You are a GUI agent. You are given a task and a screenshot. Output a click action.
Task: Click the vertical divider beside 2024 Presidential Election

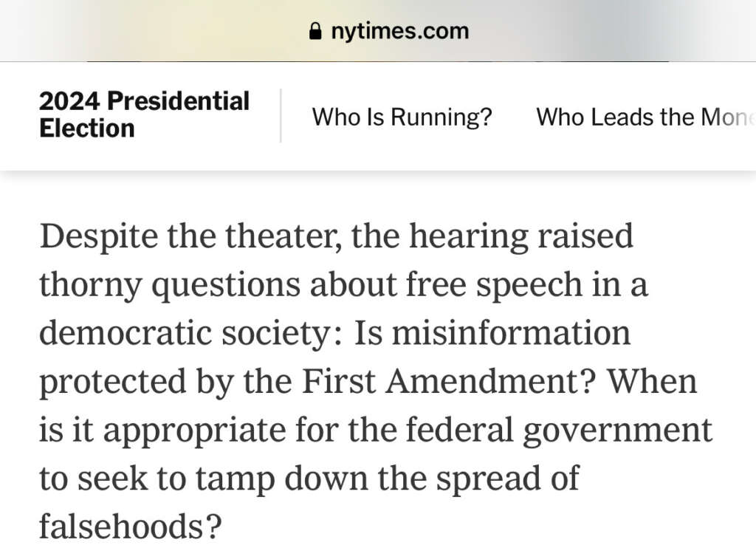[281, 115]
